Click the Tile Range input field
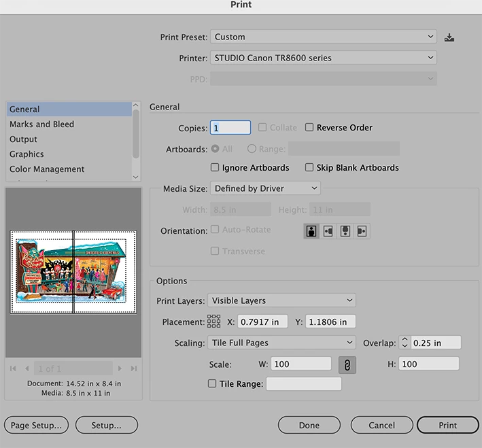The height and width of the screenshot is (448, 482). 304,383
